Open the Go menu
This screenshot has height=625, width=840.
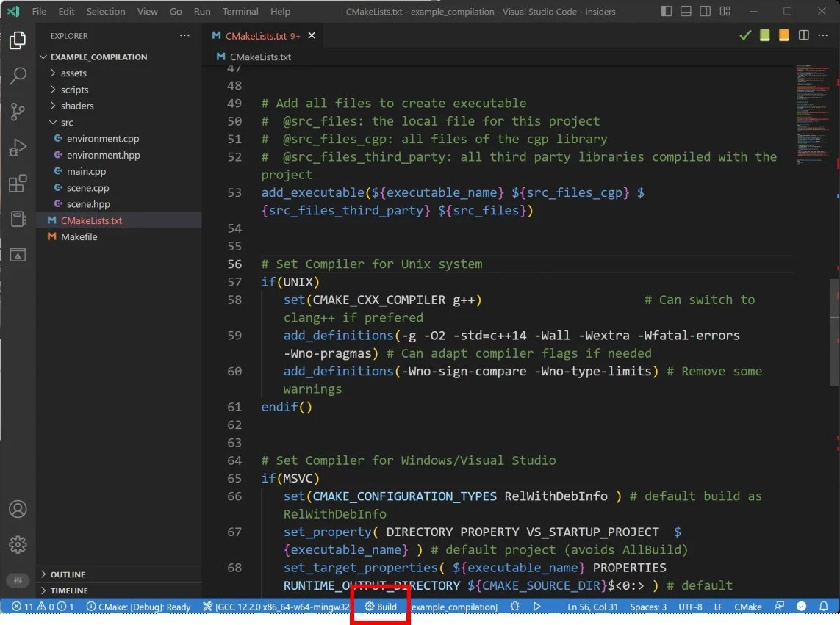(176, 11)
